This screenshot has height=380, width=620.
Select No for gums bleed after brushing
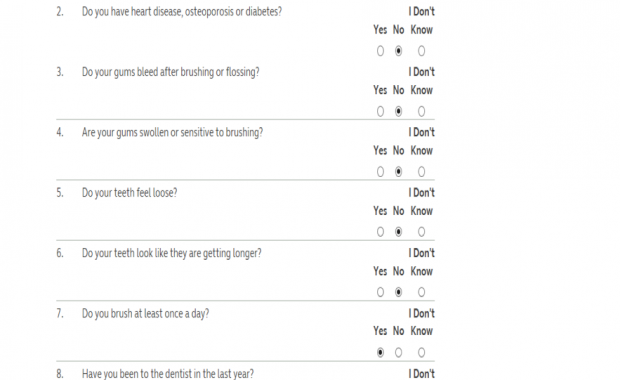398,112
